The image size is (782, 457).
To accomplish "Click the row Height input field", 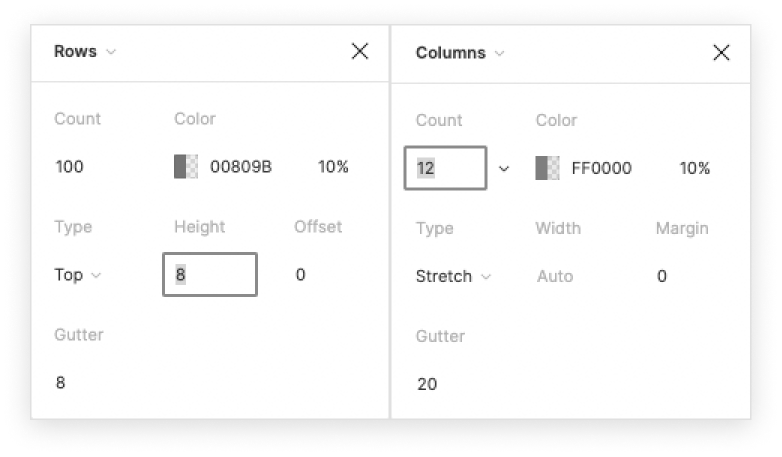I will coord(209,274).
